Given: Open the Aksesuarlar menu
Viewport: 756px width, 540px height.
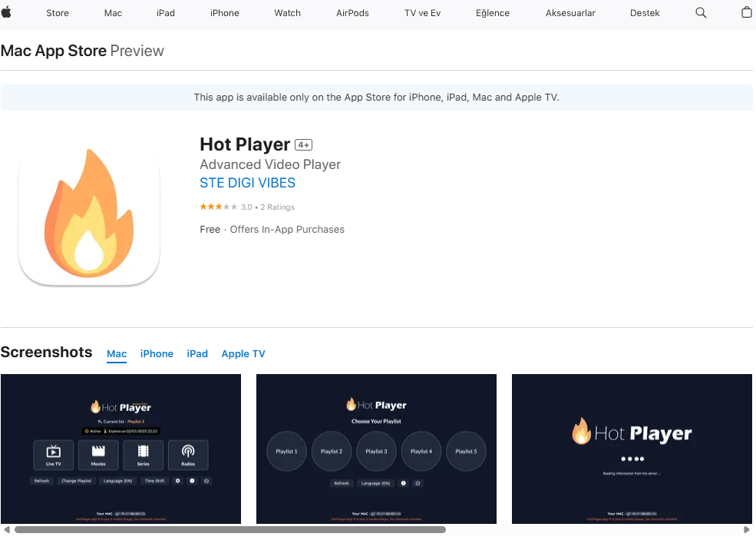Looking at the screenshot, I should pos(570,13).
